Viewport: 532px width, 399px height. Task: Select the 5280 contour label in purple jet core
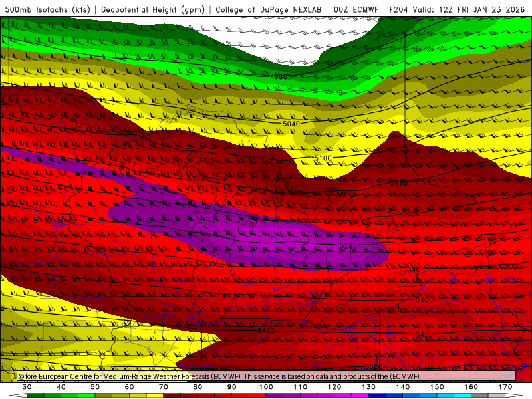pyautogui.click(x=348, y=245)
